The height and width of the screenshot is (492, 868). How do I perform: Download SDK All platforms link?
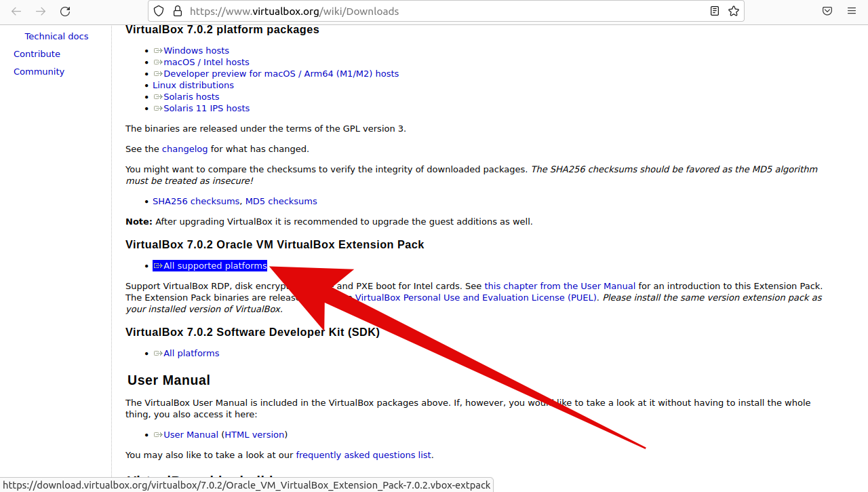[191, 353]
